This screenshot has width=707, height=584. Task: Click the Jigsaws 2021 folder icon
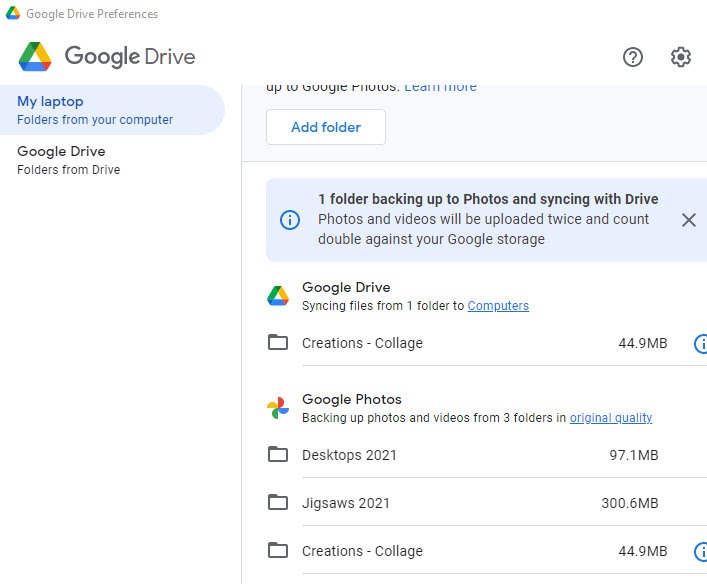coord(278,502)
